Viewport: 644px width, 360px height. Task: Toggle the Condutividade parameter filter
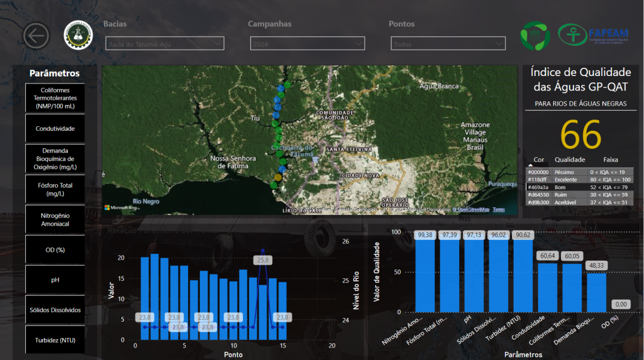pyautogui.click(x=55, y=129)
